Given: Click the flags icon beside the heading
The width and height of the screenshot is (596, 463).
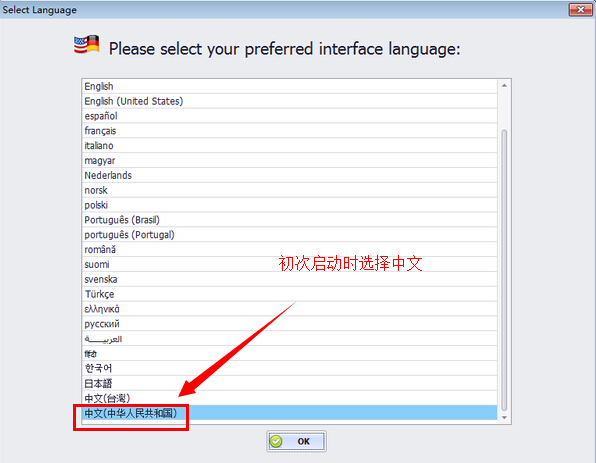Looking at the screenshot, I should click(x=87, y=44).
